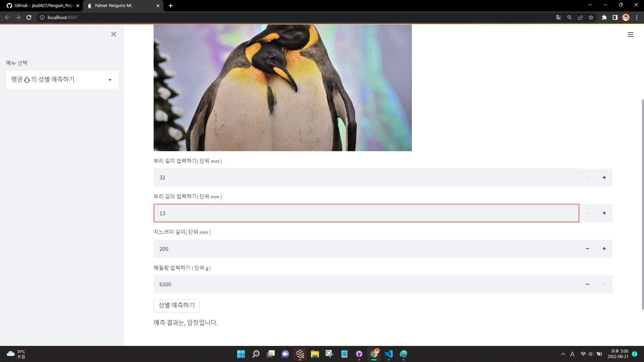Open the clock showing 오후 5:08
This screenshot has width=644, height=362.
pos(618,354)
